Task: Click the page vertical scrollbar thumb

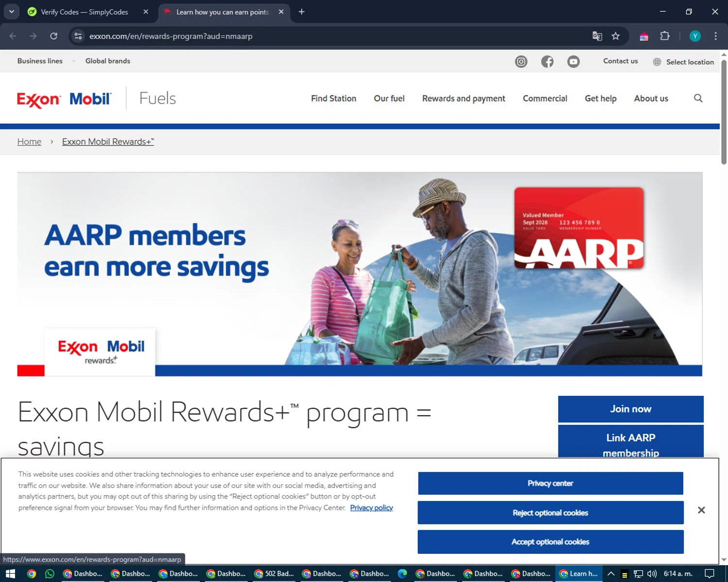Action: coord(724,112)
